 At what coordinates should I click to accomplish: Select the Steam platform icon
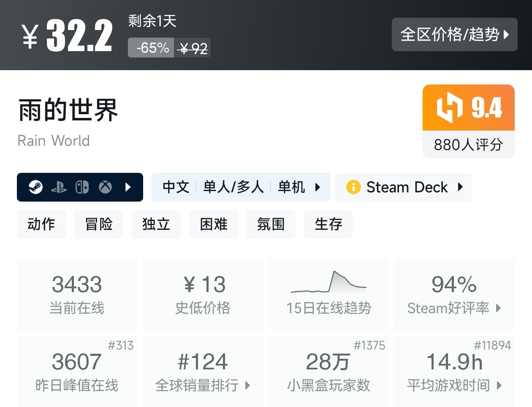point(36,187)
